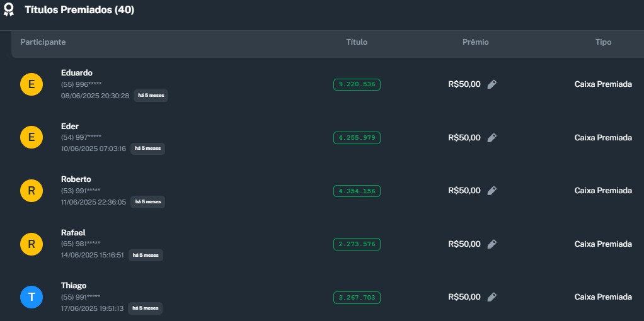
Task: Click Thiago's blue T avatar
Action: tap(32, 297)
